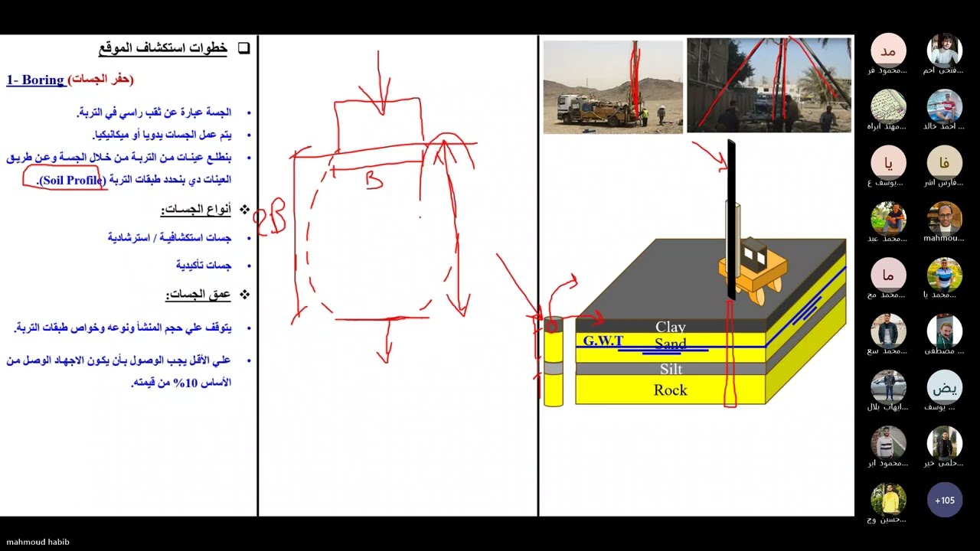The height and width of the screenshot is (551, 980).
Task: Click the يض initials avatar
Action: tap(945, 387)
